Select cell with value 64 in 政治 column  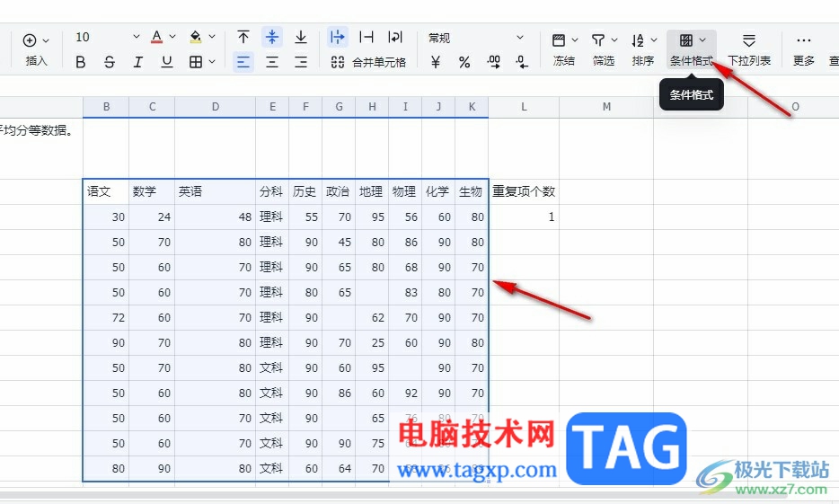(339, 468)
